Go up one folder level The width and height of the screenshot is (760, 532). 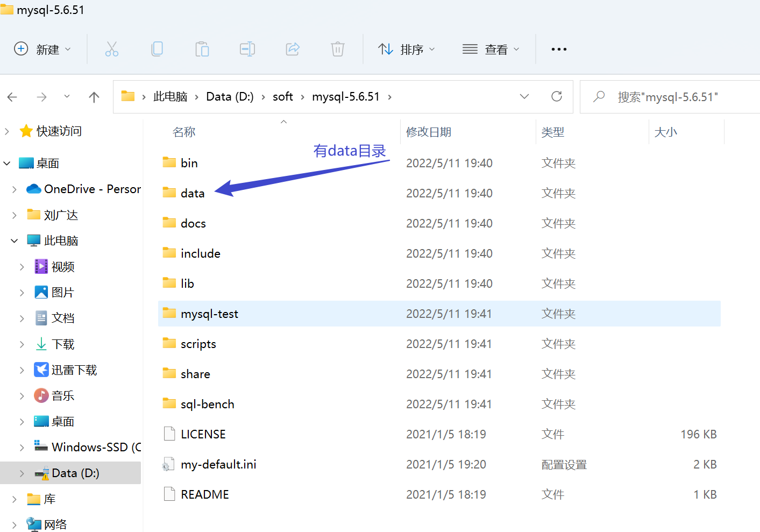tap(94, 97)
